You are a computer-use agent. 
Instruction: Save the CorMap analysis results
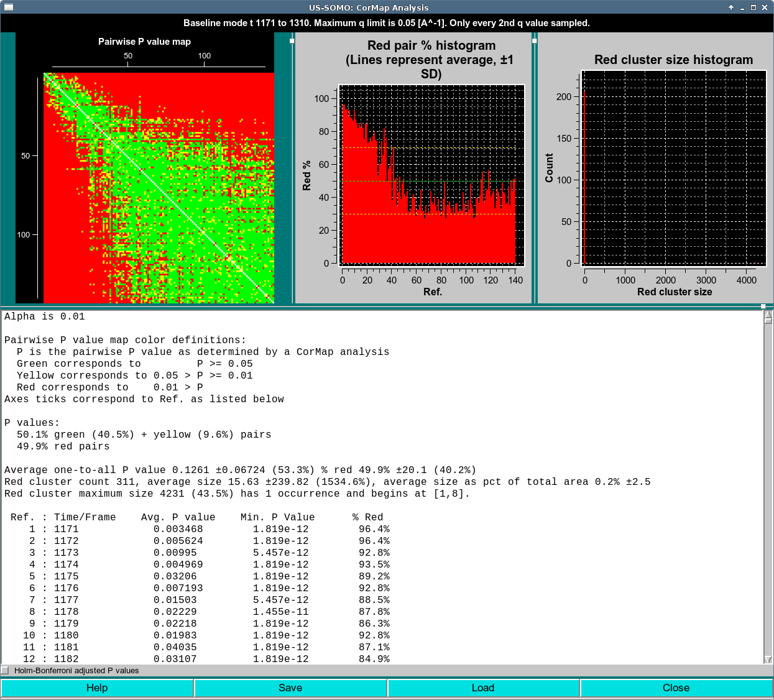(290, 688)
